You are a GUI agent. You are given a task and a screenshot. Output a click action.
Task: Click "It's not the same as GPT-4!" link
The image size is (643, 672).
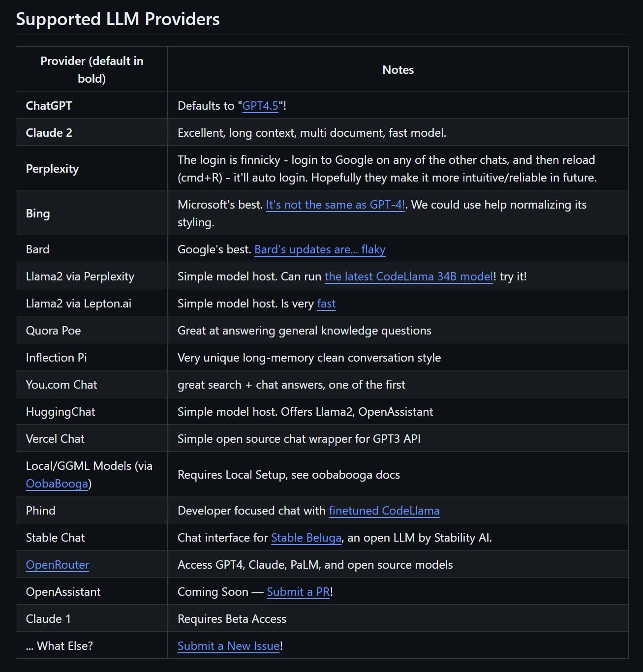click(336, 205)
